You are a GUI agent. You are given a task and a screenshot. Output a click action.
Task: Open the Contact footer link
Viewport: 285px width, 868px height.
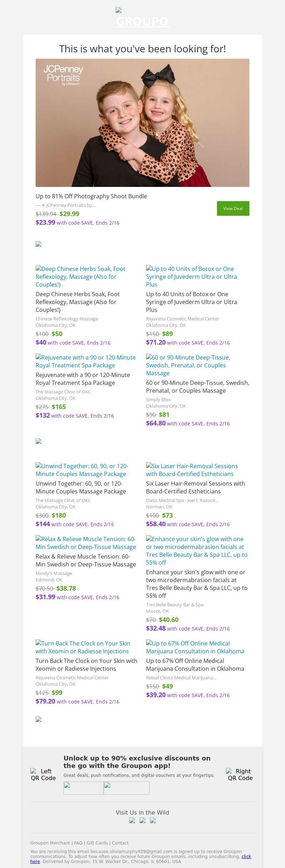point(120,843)
